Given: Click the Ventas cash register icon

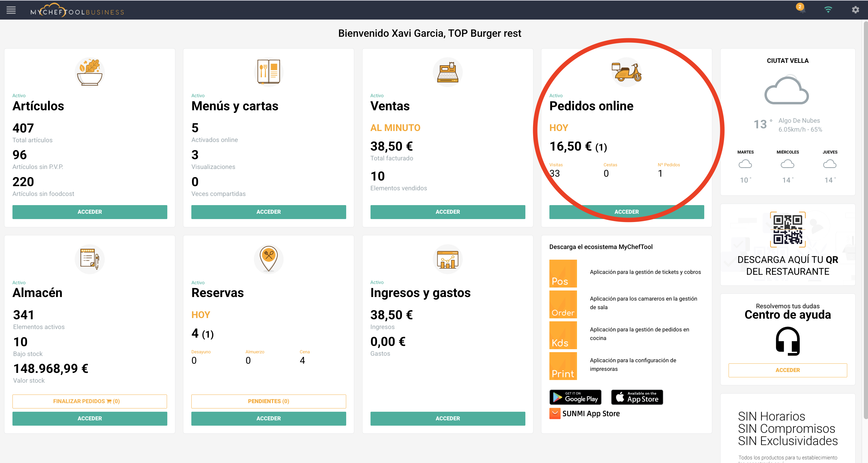Looking at the screenshot, I should tap(447, 72).
